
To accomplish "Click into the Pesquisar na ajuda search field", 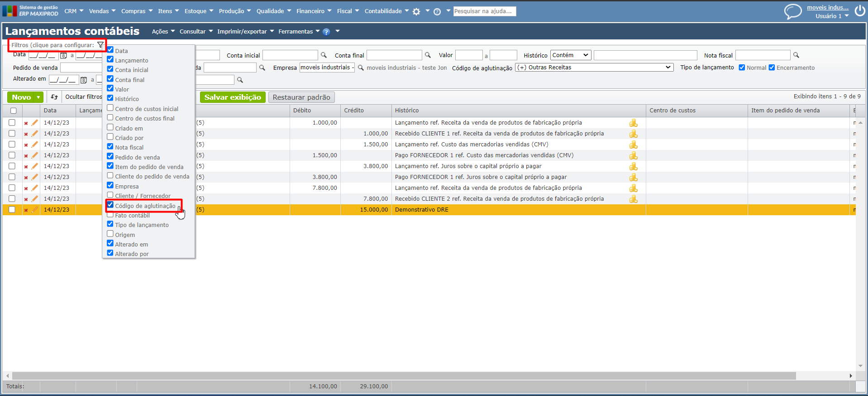I will 484,11.
